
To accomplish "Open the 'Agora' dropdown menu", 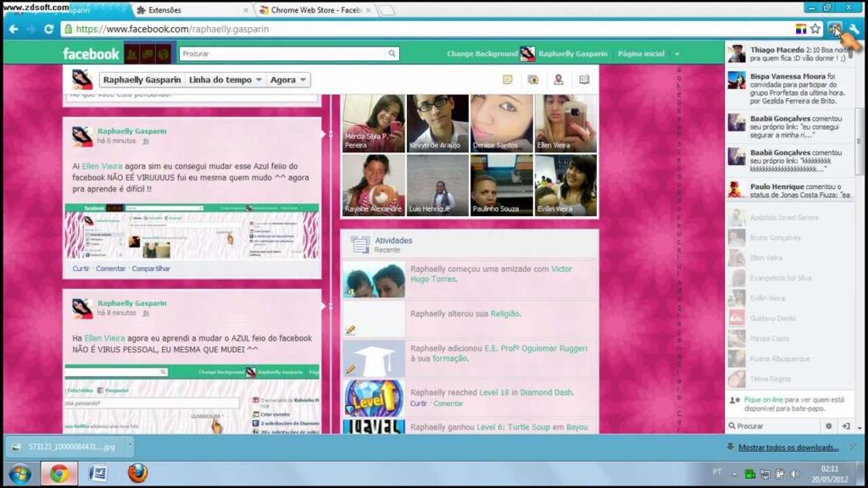I will 288,79.
